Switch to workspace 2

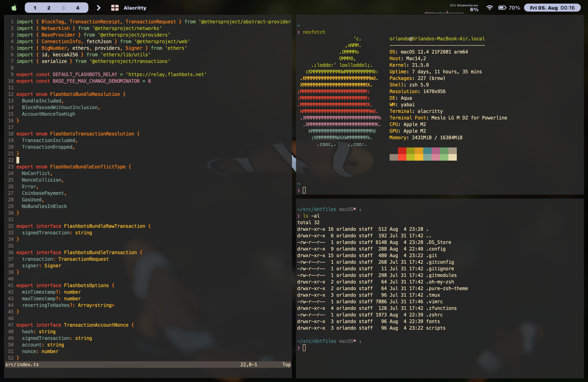[x=49, y=8]
